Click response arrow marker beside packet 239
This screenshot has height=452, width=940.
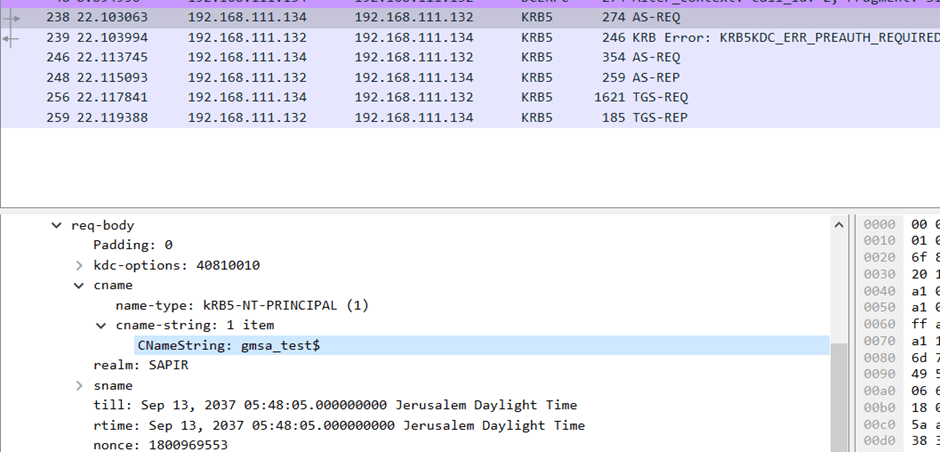(12, 38)
